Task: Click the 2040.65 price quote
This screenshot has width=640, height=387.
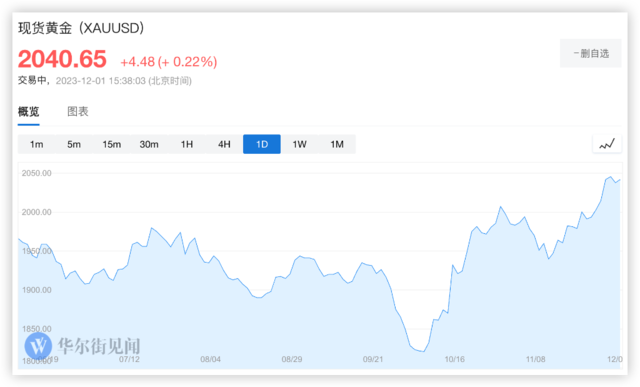Action: pyautogui.click(x=62, y=59)
